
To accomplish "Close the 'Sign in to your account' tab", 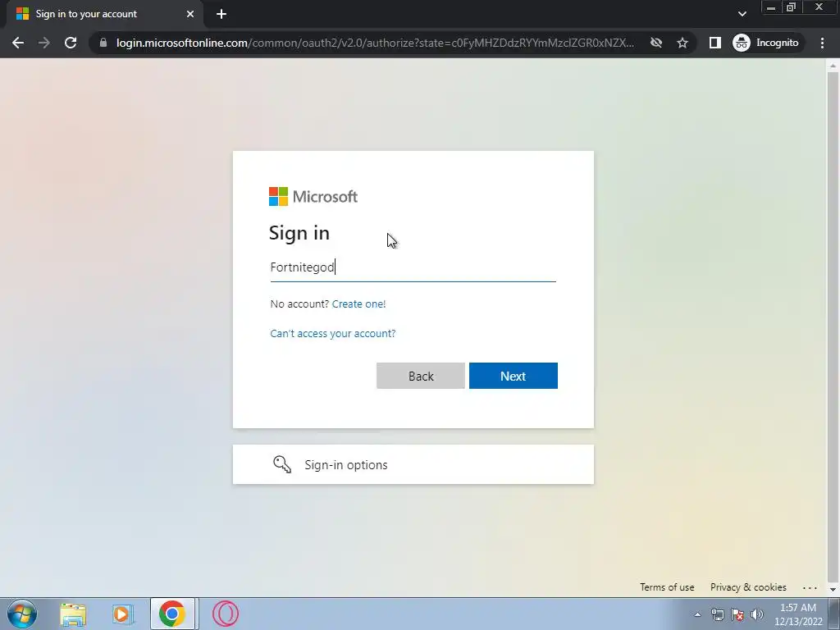I will 190,14.
